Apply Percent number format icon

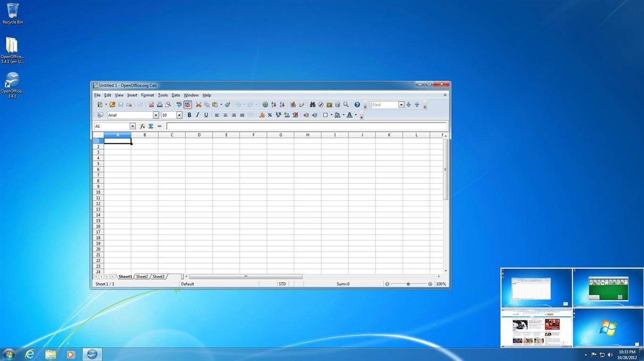[270, 115]
